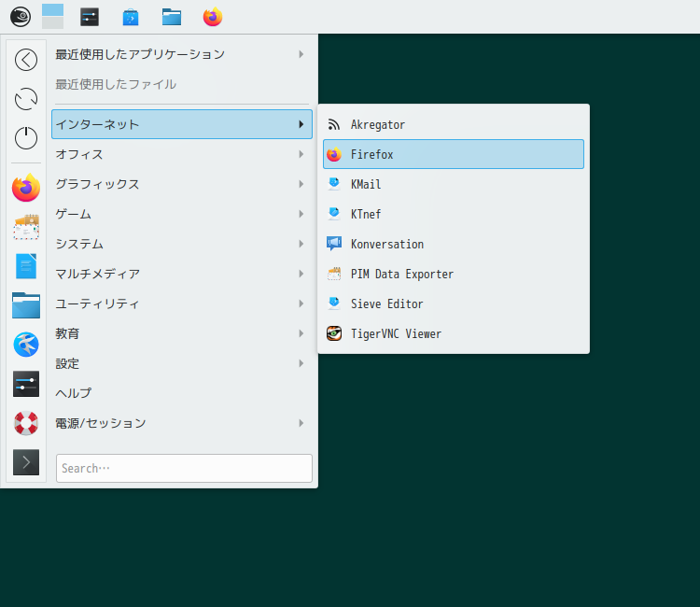Open the 電源/セッション menu entry

[182, 423]
